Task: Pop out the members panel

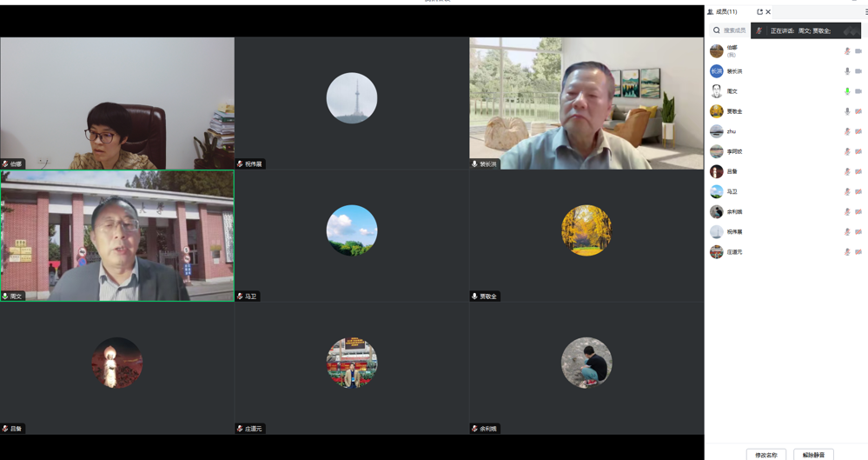Action: [759, 12]
